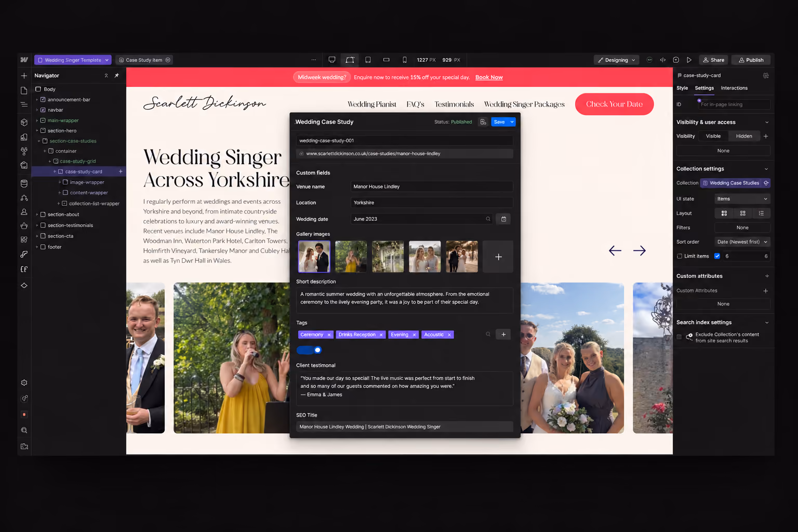This screenshot has width=798, height=532.
Task: Select mobile landscape breakpoint icon
Action: (387, 60)
